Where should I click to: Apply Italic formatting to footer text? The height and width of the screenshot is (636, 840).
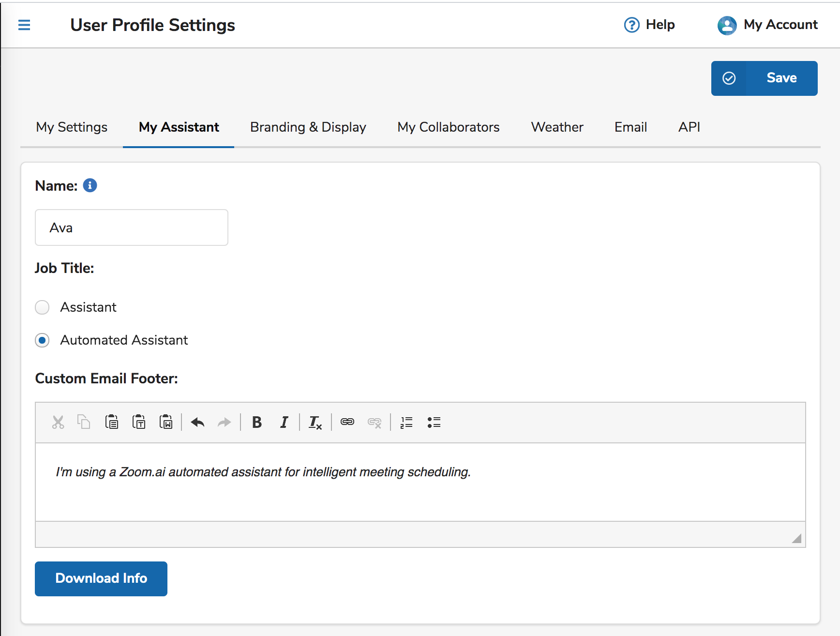284,422
